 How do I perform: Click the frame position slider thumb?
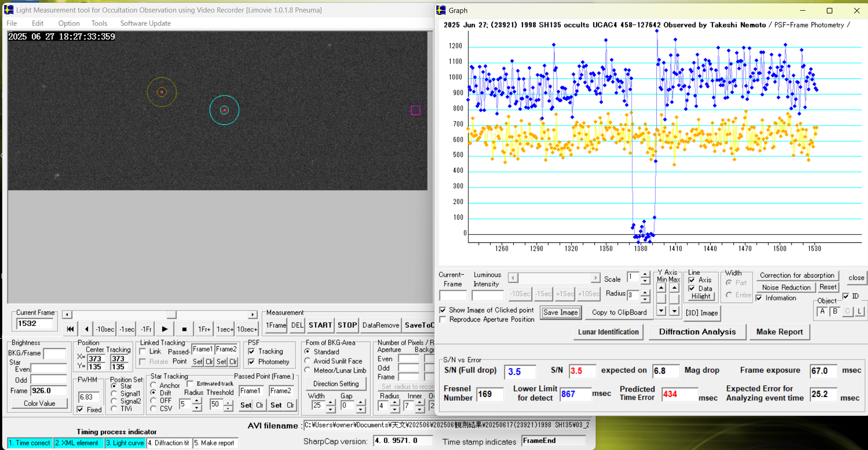(171, 315)
